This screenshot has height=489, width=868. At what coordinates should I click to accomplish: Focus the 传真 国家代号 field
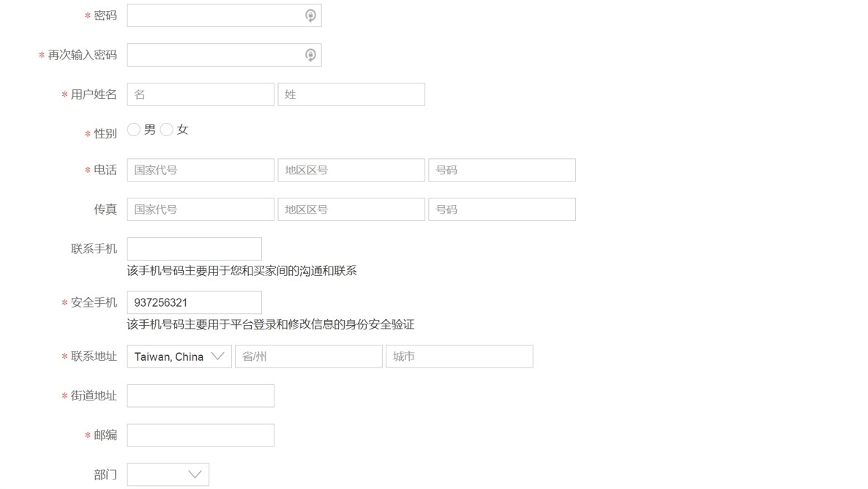[201, 209]
